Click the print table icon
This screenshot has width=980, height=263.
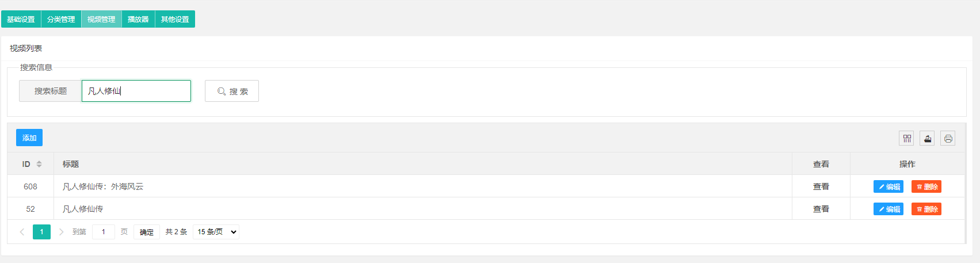click(x=948, y=138)
